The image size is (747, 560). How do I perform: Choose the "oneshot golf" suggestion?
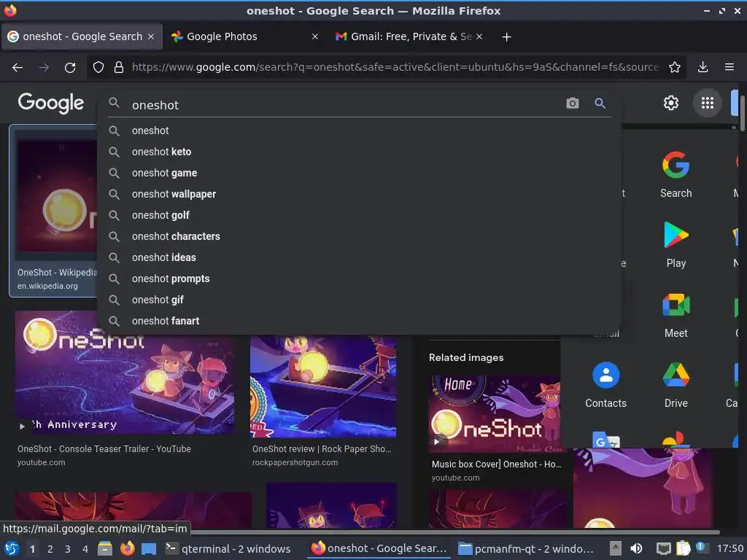coord(359,215)
